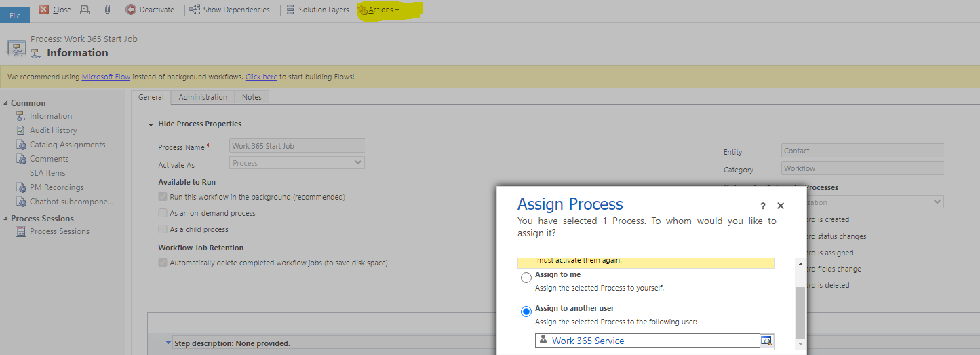980x355 pixels.
Task: Click the Audit History sidebar icon
Action: tap(21, 130)
